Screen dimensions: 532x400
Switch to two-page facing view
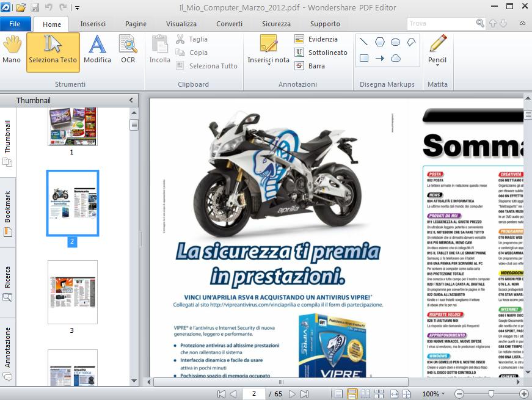pyautogui.click(x=365, y=394)
